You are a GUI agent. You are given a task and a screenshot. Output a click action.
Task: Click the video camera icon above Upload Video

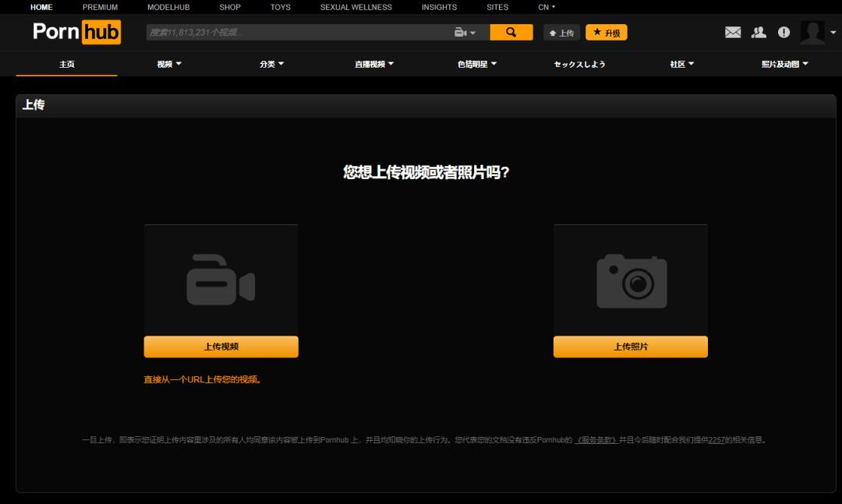pos(221,282)
